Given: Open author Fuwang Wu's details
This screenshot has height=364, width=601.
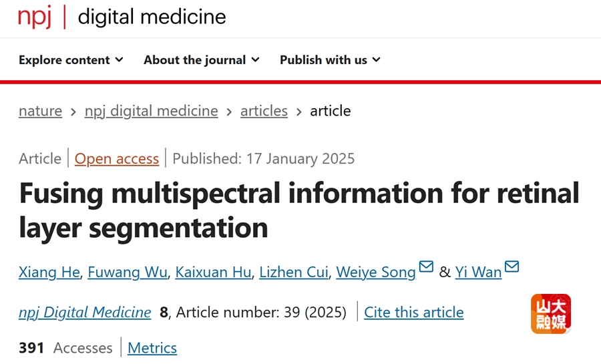Looking at the screenshot, I should [128, 272].
